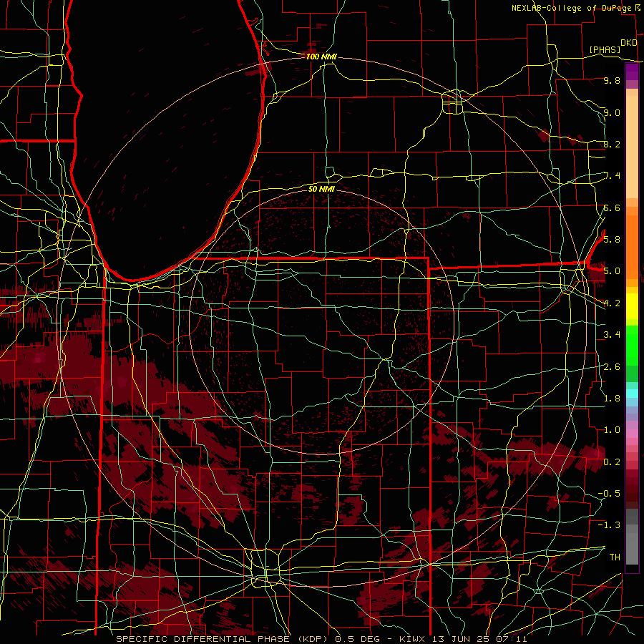Click the -0.5 value on color scale
Image resolution: width=644 pixels, height=644 pixels.
[609, 493]
